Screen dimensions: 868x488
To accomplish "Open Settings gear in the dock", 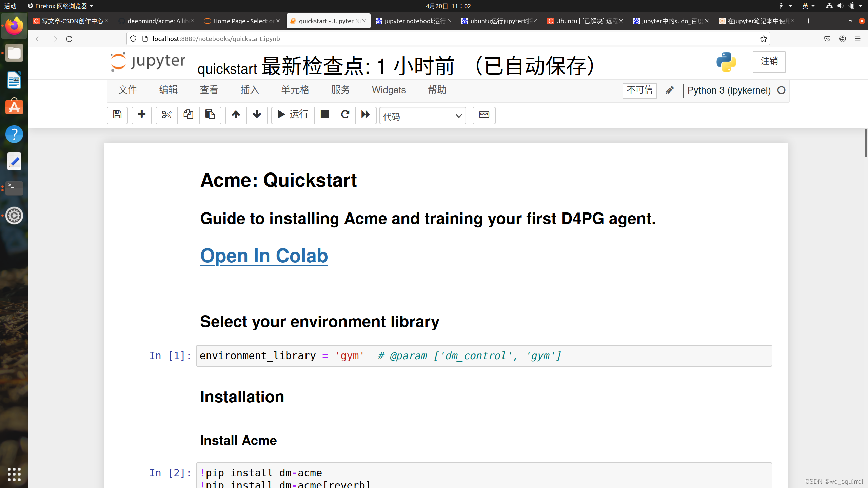I will tap(14, 216).
